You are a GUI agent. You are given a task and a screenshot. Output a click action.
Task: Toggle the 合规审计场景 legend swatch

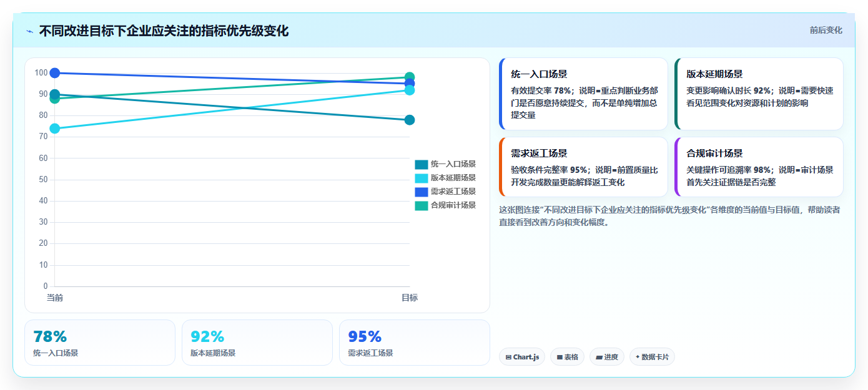coord(422,205)
